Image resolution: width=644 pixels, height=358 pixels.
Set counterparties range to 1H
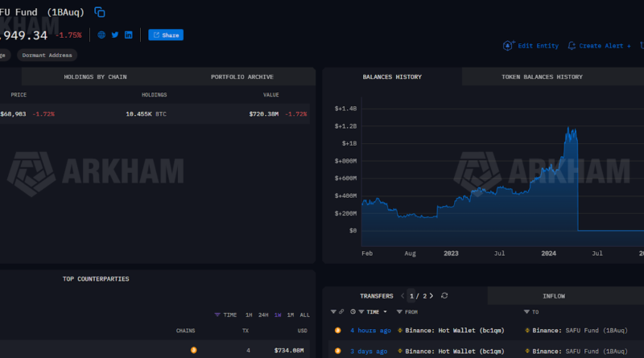coord(249,315)
